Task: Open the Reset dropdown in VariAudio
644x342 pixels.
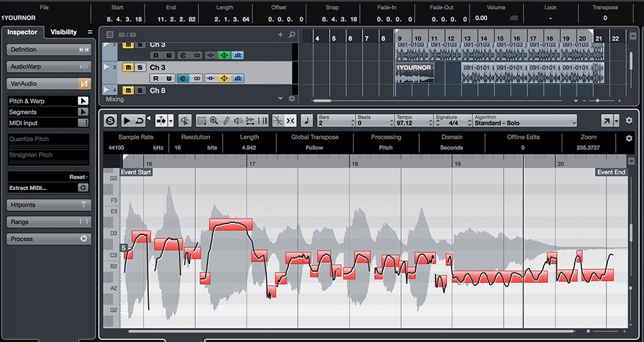Action: click(79, 177)
